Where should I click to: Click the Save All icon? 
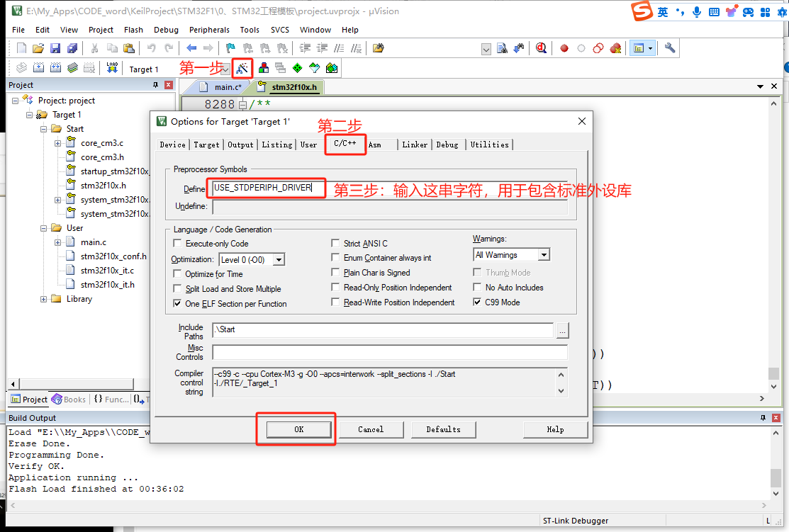click(72, 48)
